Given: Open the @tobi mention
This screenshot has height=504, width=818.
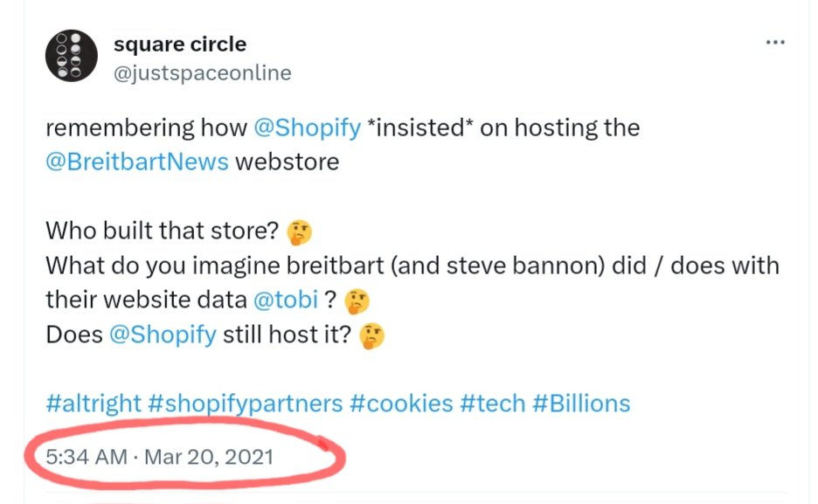Looking at the screenshot, I should click(x=286, y=300).
